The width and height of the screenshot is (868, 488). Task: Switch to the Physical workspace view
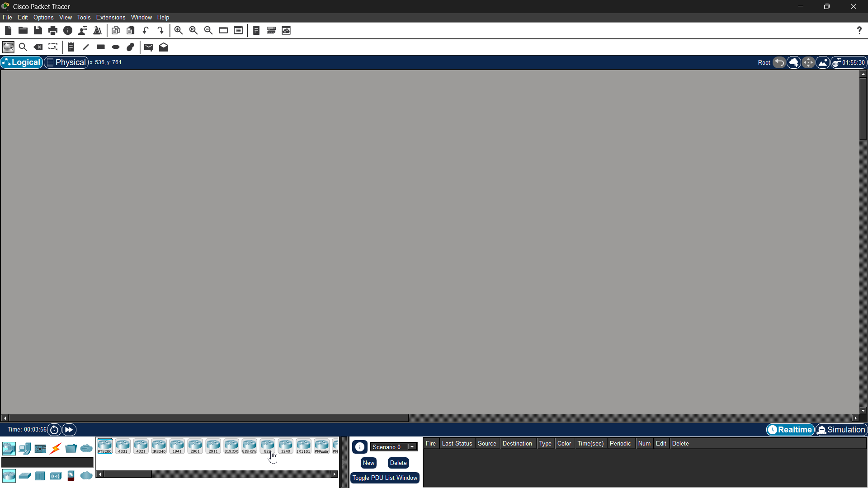(66, 62)
